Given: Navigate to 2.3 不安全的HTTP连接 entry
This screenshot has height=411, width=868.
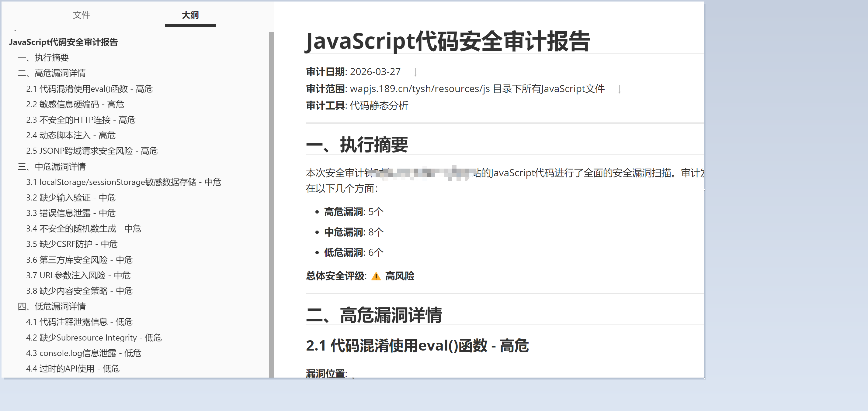Looking at the screenshot, I should tap(81, 120).
